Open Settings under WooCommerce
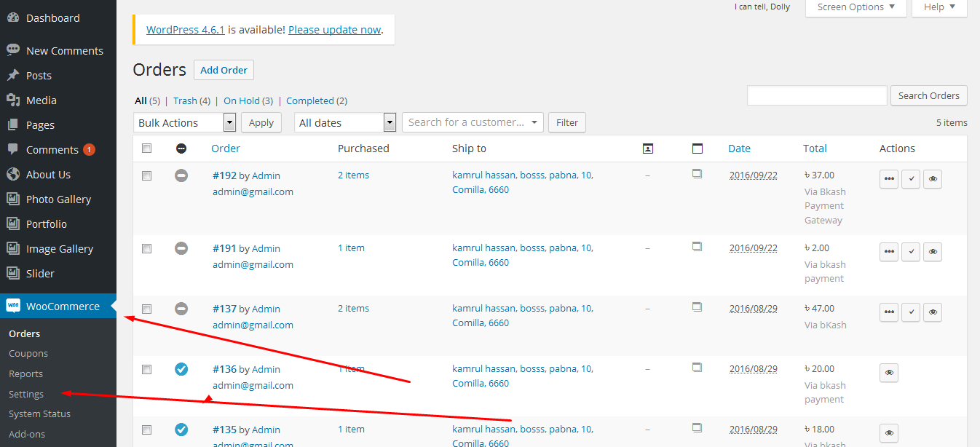 coord(26,395)
